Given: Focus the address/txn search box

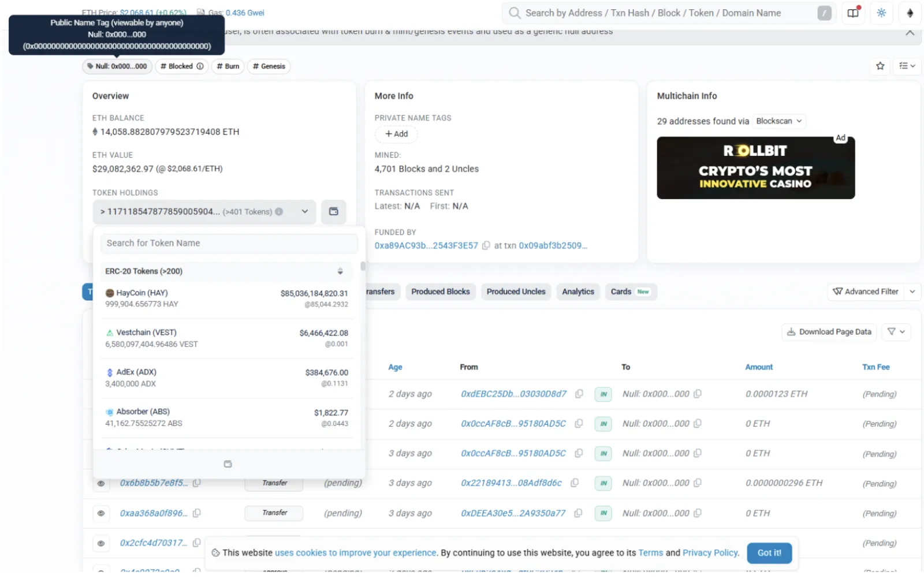Looking at the screenshot, I should 670,13.
